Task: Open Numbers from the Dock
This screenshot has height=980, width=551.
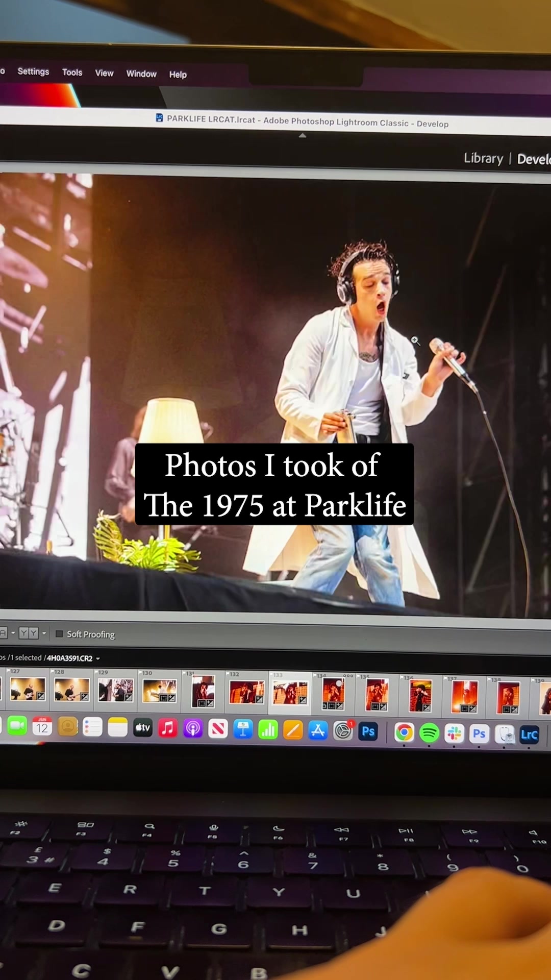Action: [x=268, y=730]
